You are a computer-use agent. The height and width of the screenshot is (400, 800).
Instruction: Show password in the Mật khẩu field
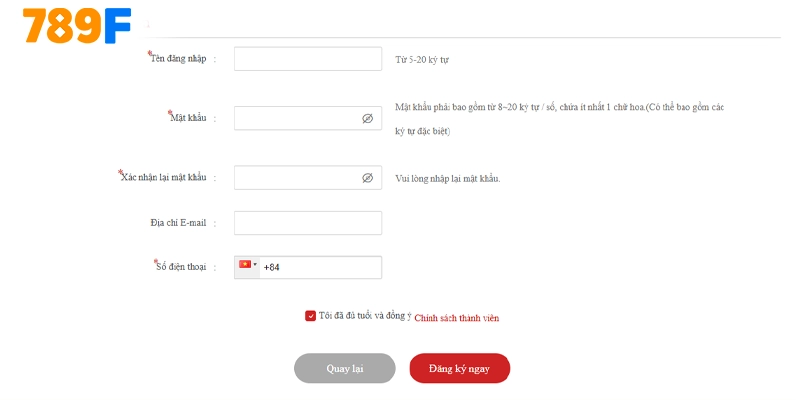[x=367, y=118]
